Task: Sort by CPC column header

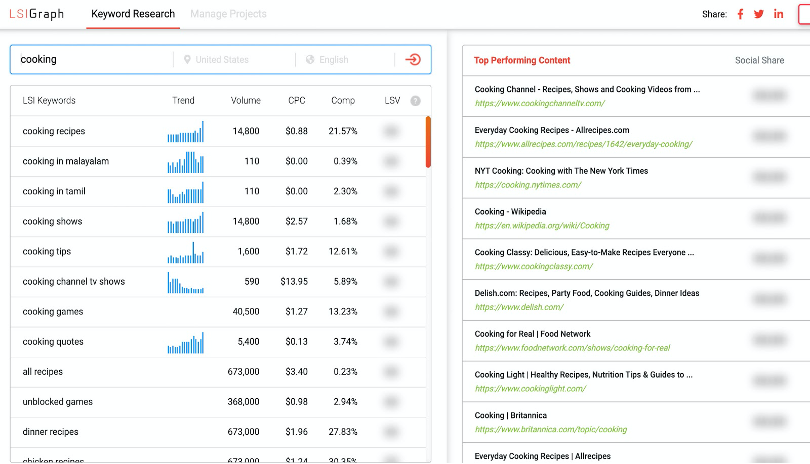Action: [x=297, y=101]
